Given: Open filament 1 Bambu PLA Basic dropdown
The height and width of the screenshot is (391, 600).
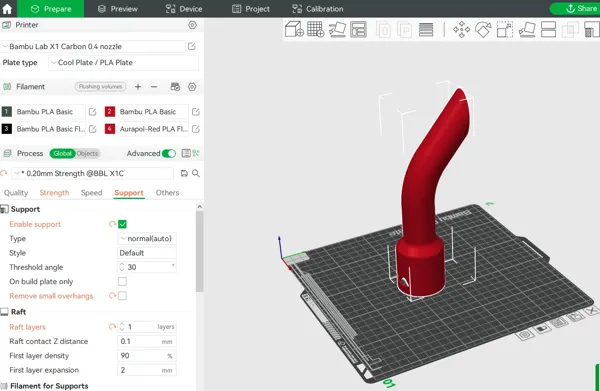Looking at the screenshot, I should (50, 112).
